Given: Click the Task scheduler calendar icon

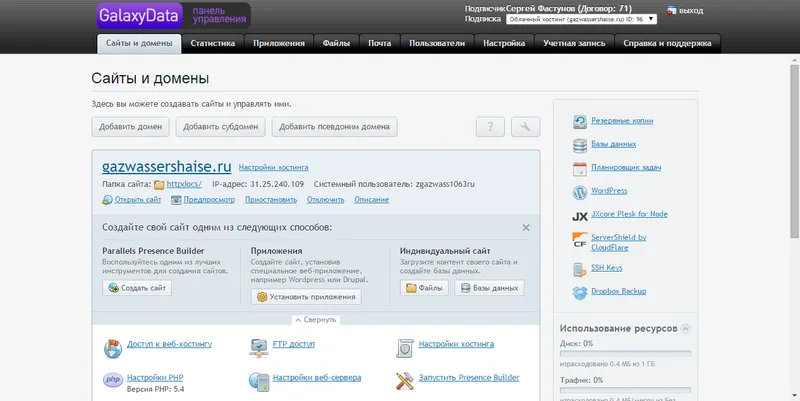Looking at the screenshot, I should click(580, 169).
